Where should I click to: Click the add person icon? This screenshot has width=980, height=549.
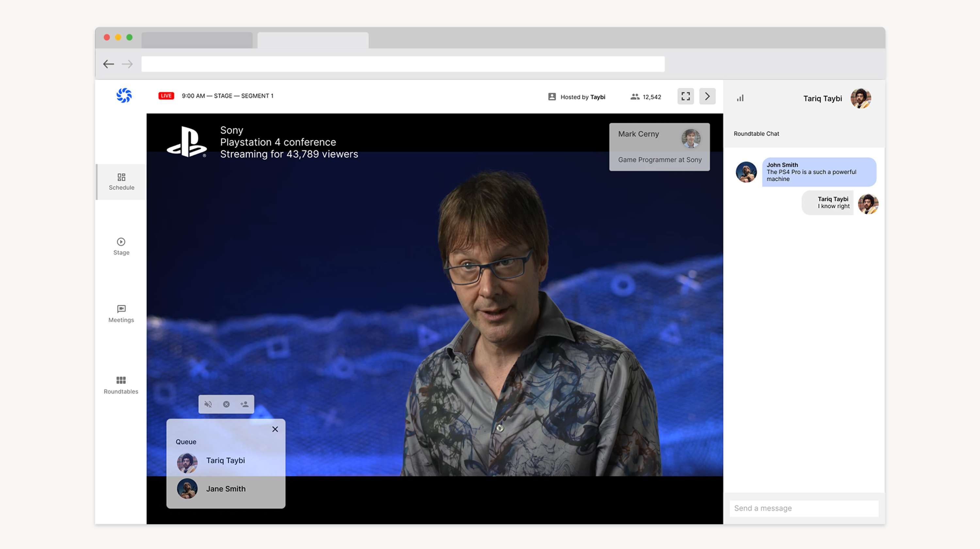tap(244, 404)
